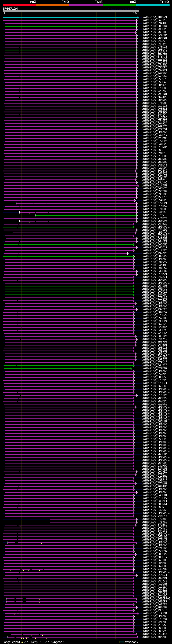Image resolution: width=172 pixels, height=644 pixels.
Task: Open hit UniRef100_Q5KIM6
Action: (154, 32)
